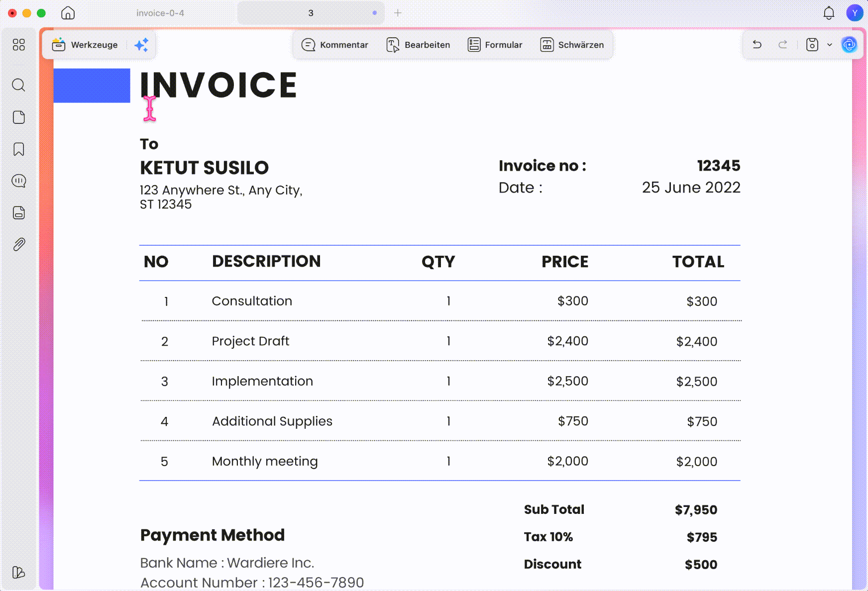
Task: Go to the home screen icon
Action: [x=68, y=13]
